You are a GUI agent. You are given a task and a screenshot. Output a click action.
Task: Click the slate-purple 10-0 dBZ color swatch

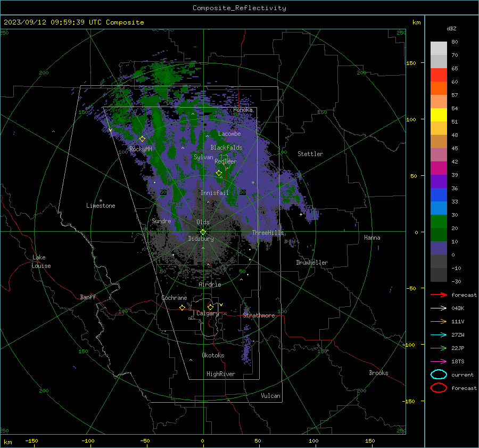[x=439, y=248]
